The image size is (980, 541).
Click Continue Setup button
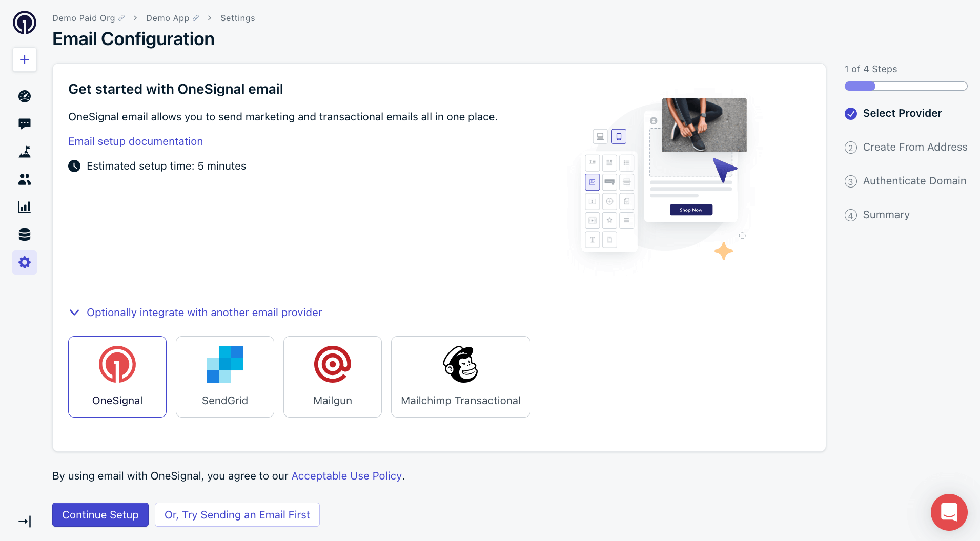(x=100, y=515)
